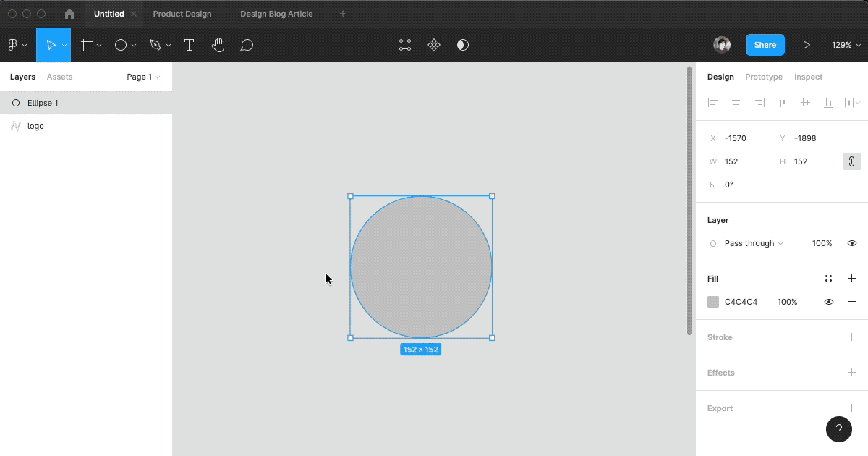
Task: Toggle constrain proportions lock
Action: (x=851, y=161)
